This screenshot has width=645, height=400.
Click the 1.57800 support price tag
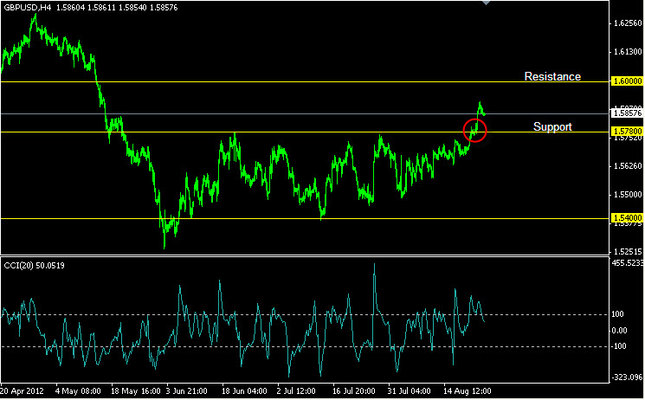(627, 132)
